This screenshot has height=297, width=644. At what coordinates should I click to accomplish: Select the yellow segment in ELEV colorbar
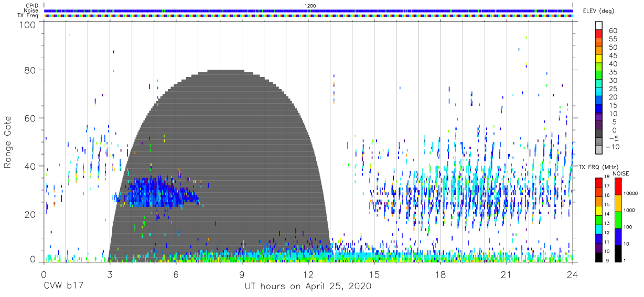point(599,59)
